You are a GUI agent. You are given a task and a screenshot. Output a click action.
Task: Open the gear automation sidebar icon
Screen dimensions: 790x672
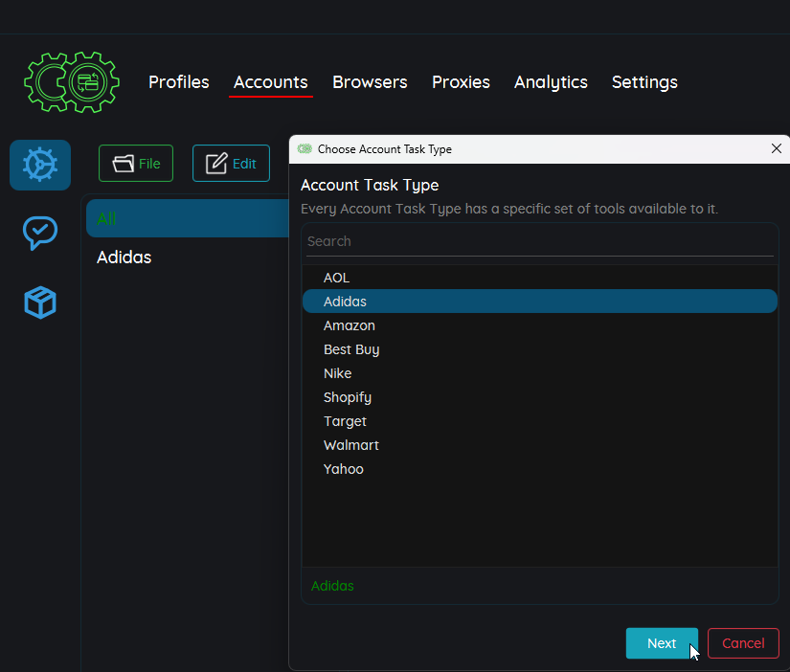(40, 165)
